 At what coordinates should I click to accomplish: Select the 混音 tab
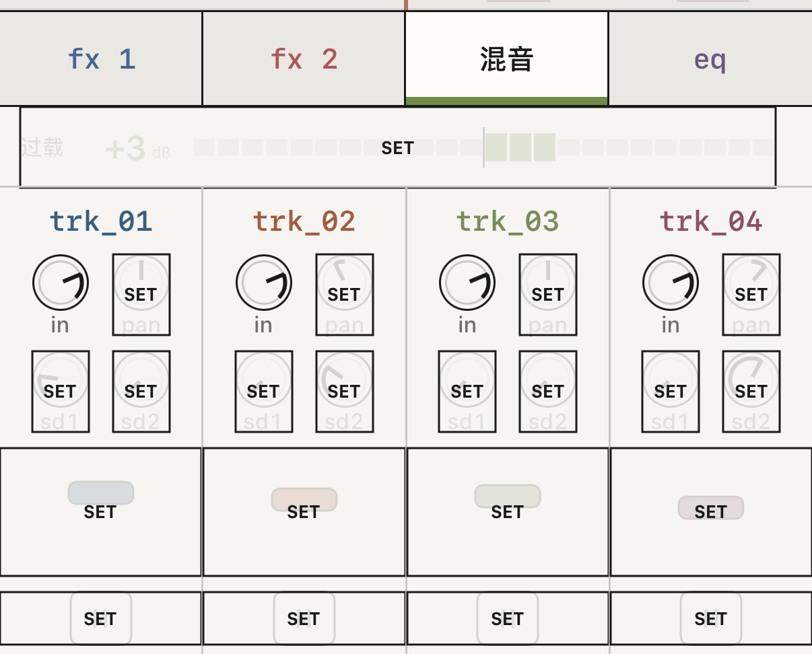[x=507, y=59]
